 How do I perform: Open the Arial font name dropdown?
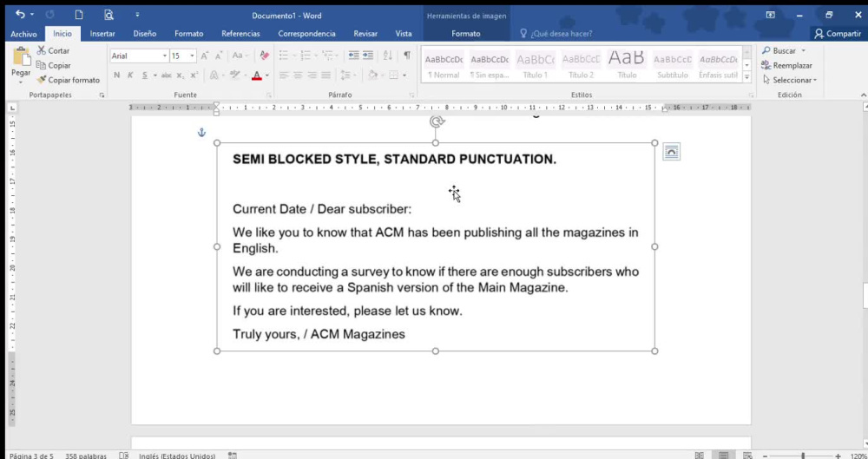(164, 56)
